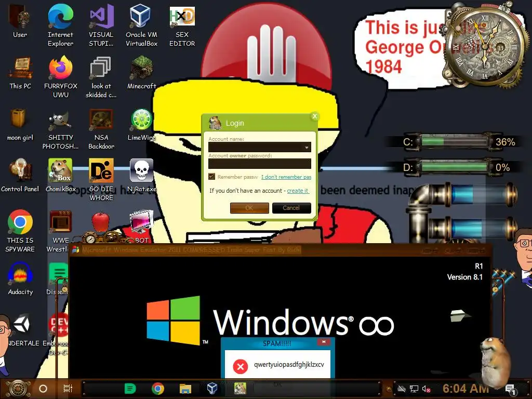Click the C: drive usage bar

tap(454, 141)
